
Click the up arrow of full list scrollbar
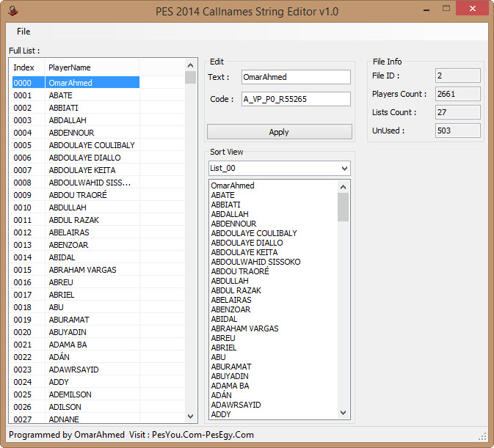(191, 65)
